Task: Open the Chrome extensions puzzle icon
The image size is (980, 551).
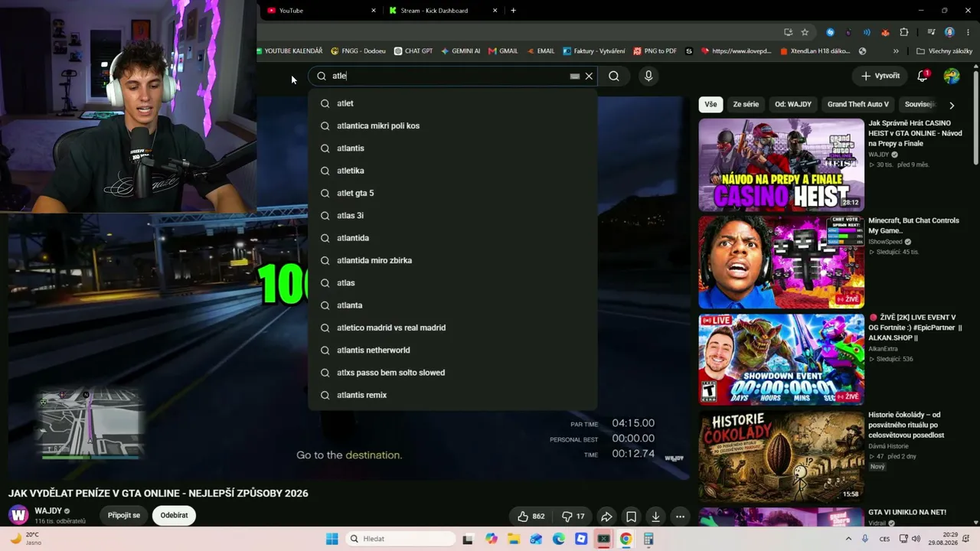Action: coord(904,32)
